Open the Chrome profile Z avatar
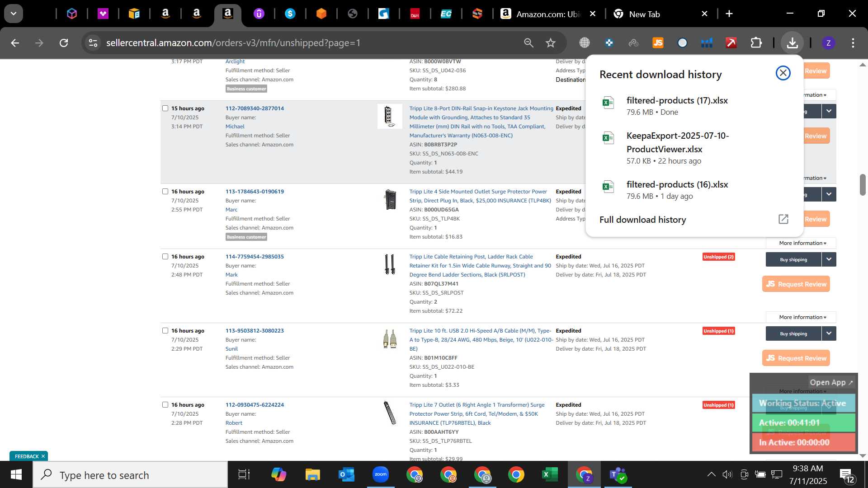 [828, 43]
